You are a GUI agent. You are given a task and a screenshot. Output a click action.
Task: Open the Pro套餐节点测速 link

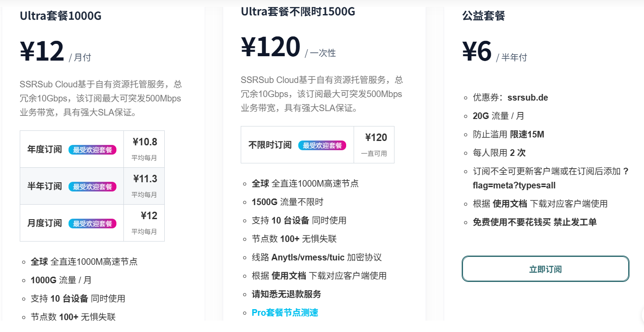[x=285, y=313]
